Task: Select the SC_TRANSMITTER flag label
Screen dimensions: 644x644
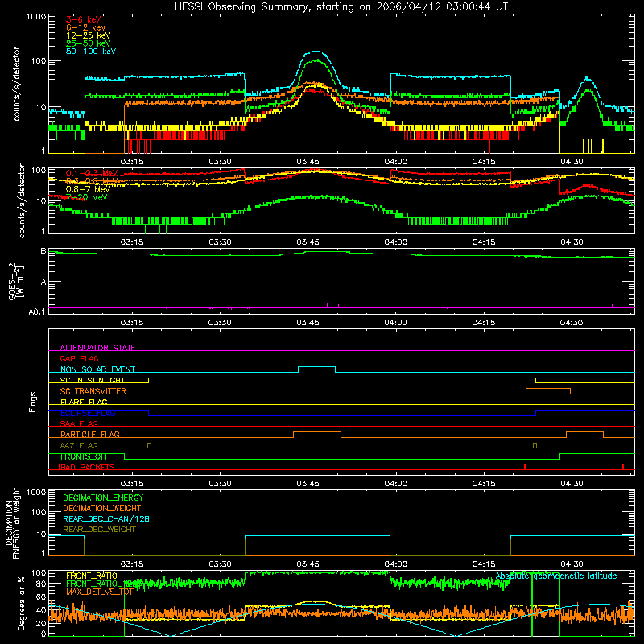Action: click(x=93, y=391)
